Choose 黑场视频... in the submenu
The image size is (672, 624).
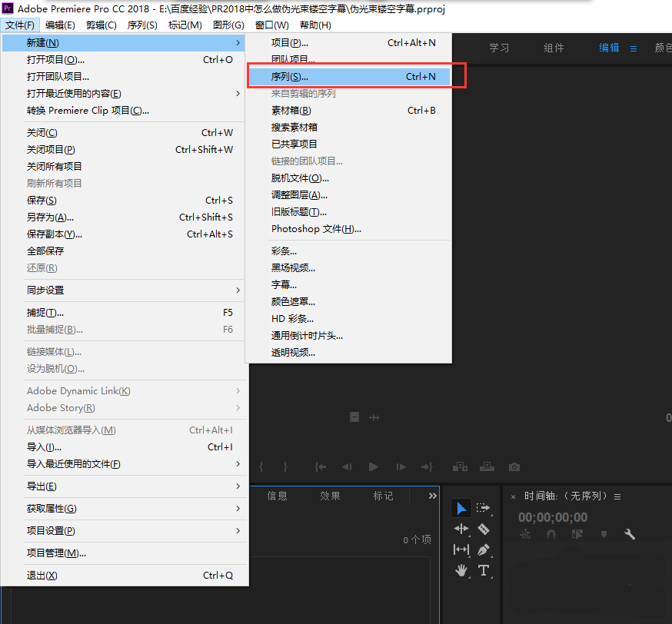[349, 267]
